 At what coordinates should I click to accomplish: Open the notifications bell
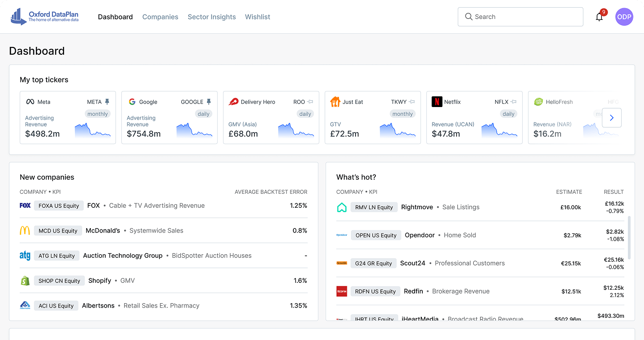(599, 16)
